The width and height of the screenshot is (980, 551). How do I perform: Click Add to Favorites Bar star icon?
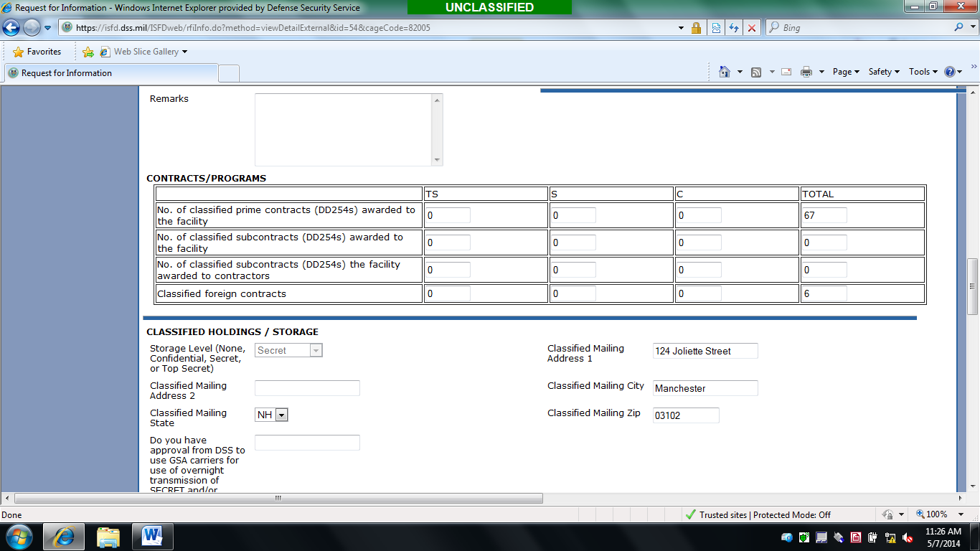coord(88,52)
